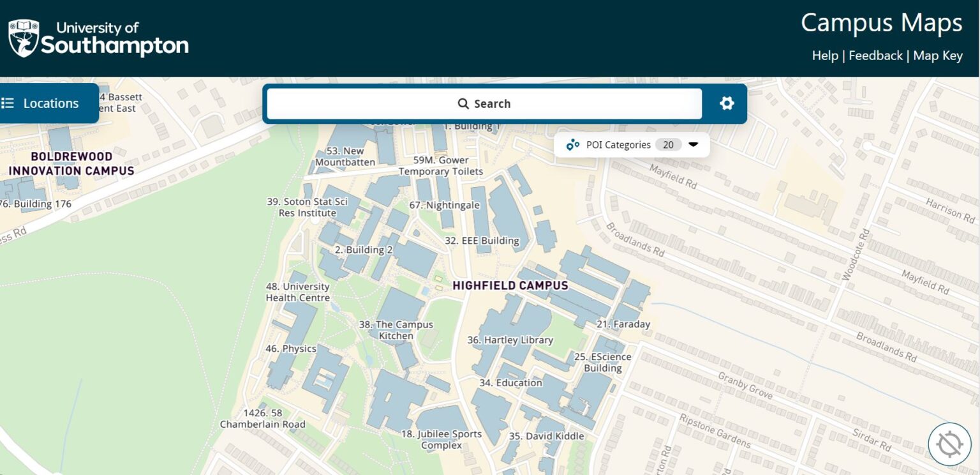
Task: Open the Locations panel
Action: coord(50,103)
